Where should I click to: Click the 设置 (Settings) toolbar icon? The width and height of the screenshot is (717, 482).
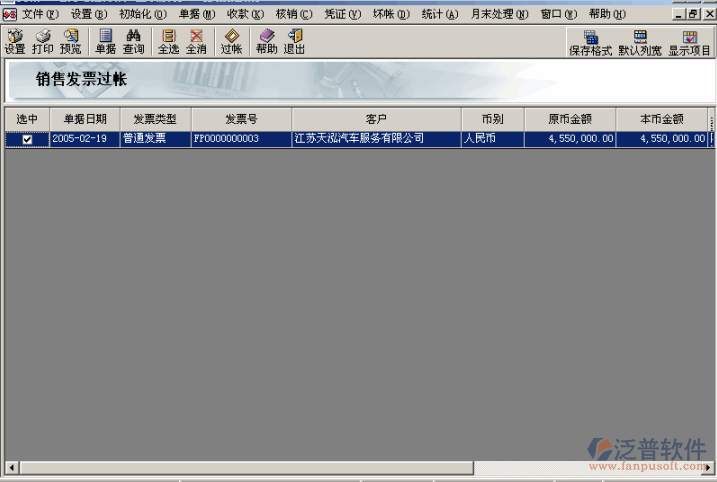click(x=14, y=41)
